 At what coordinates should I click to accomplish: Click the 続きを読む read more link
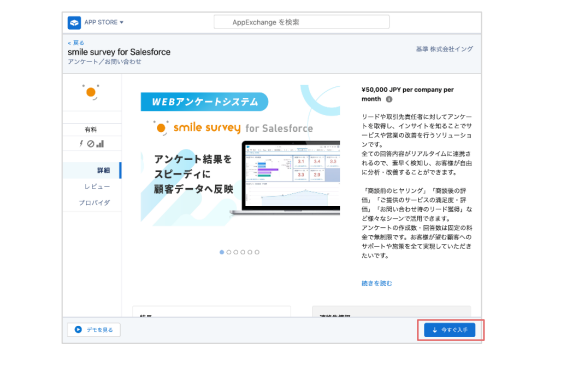[x=377, y=283]
